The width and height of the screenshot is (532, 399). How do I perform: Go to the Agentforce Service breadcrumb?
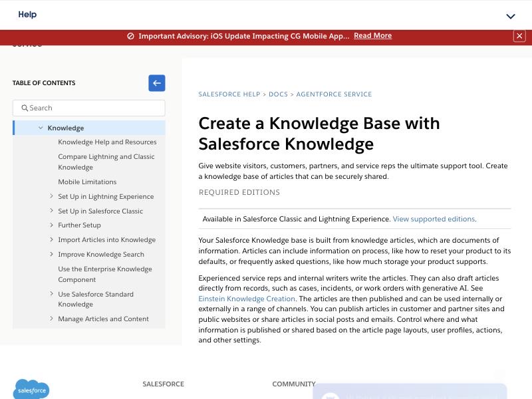[x=334, y=94]
